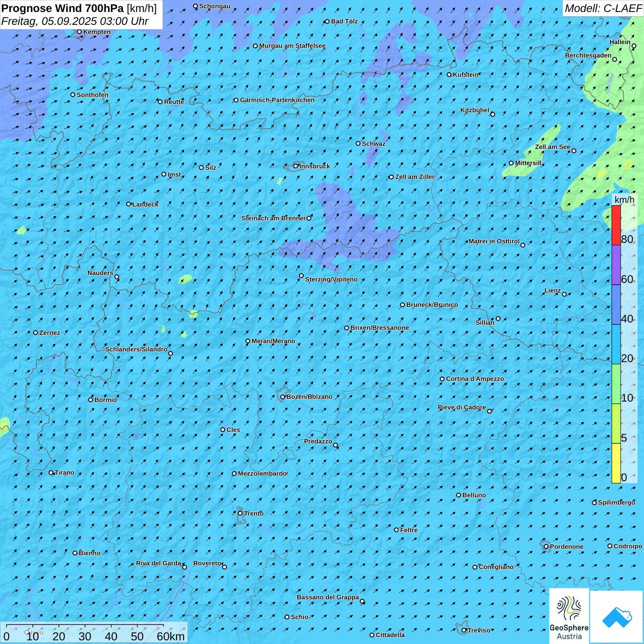
Task: Click the Schlanders/Silandro label
Action: coord(136,349)
